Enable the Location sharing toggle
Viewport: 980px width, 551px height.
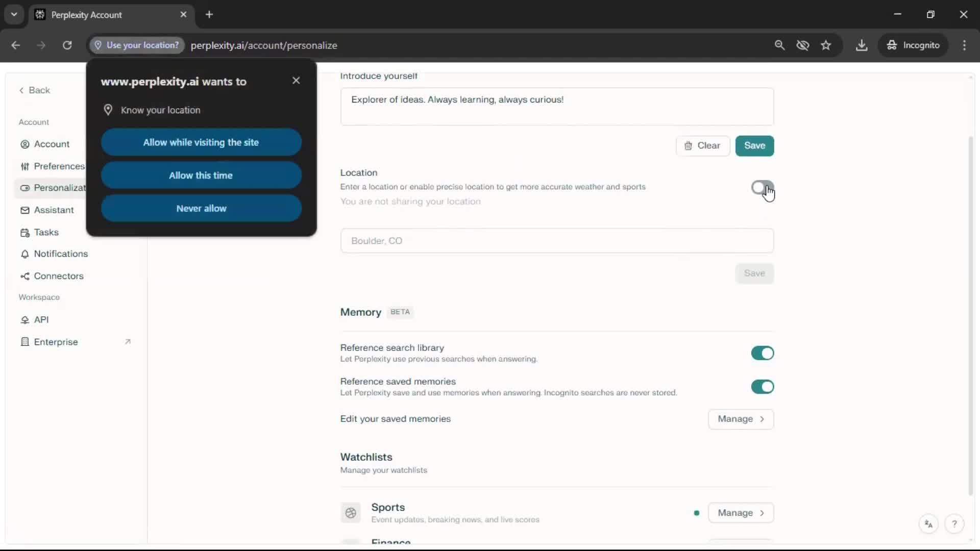762,188
